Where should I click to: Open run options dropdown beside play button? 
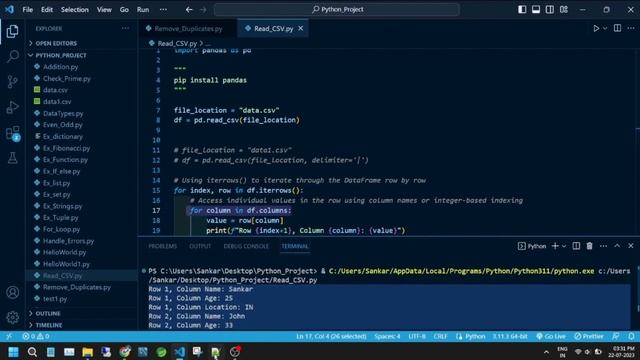tap(605, 29)
